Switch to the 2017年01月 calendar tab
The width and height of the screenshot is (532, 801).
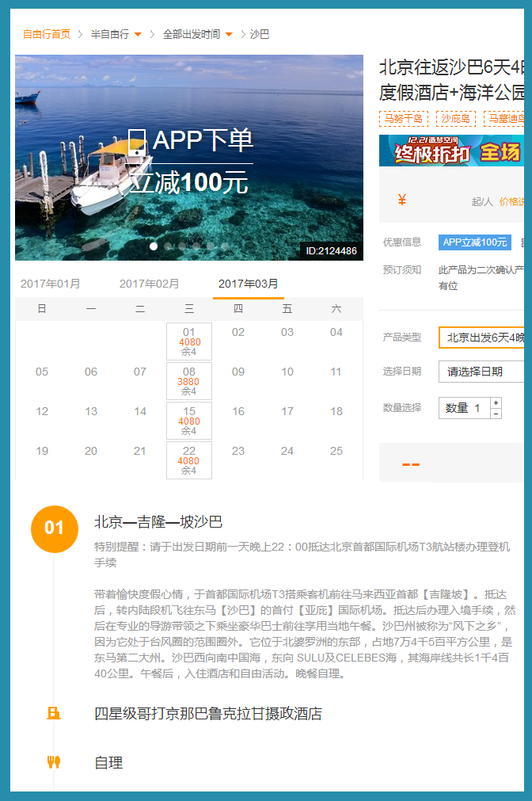pyautogui.click(x=51, y=284)
